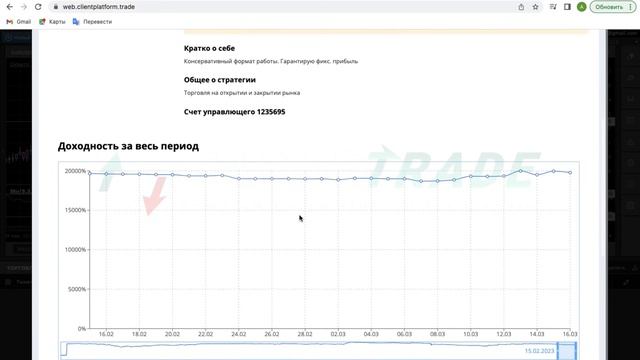Screen dimensions: 640x360
Task: Select the text Счет управляющего 1235695
Action: pos(234,112)
